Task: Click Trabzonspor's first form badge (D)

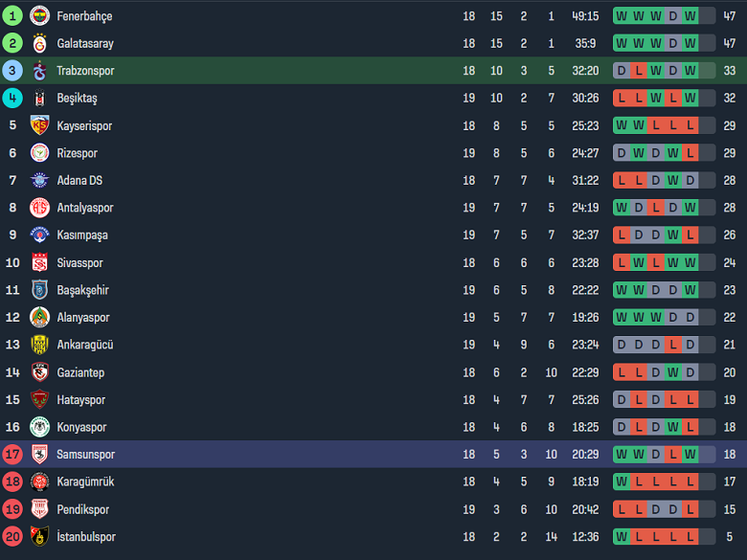Action: 622,71
